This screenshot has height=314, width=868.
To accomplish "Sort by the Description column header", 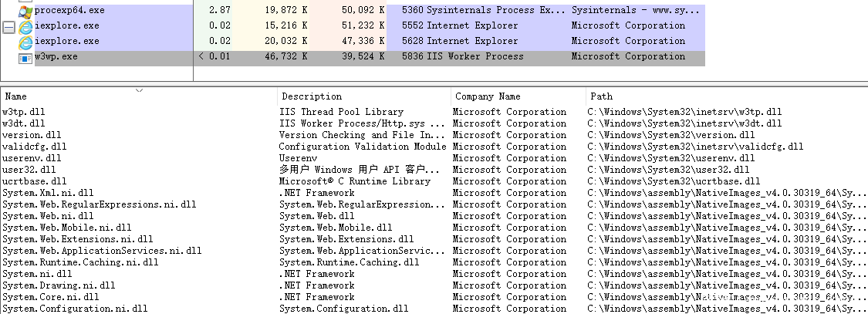I will [311, 97].
